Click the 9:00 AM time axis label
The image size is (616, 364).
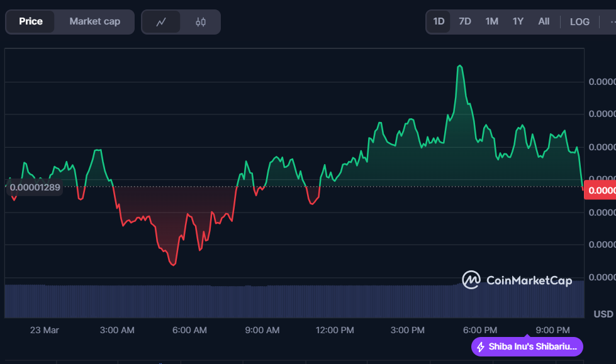262,330
